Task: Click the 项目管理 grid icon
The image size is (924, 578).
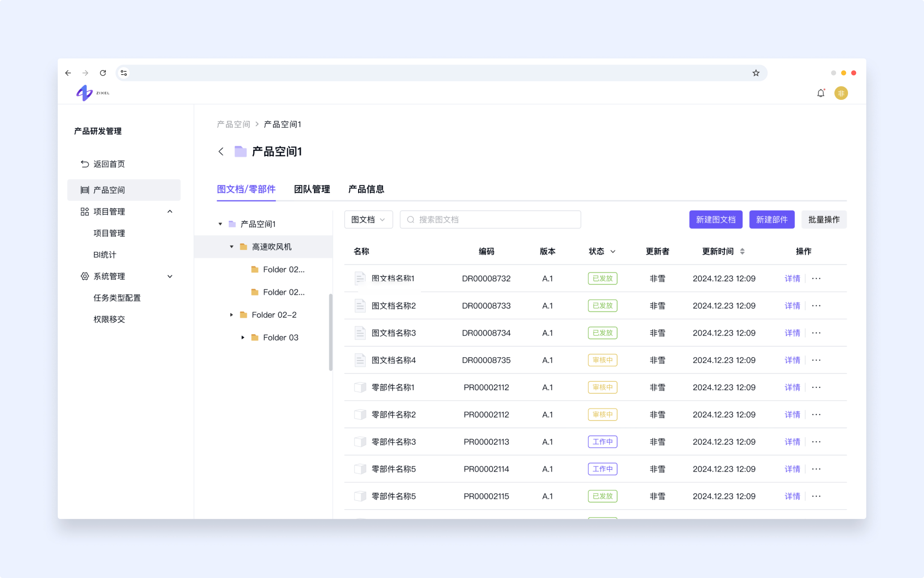Action: pyautogui.click(x=85, y=212)
